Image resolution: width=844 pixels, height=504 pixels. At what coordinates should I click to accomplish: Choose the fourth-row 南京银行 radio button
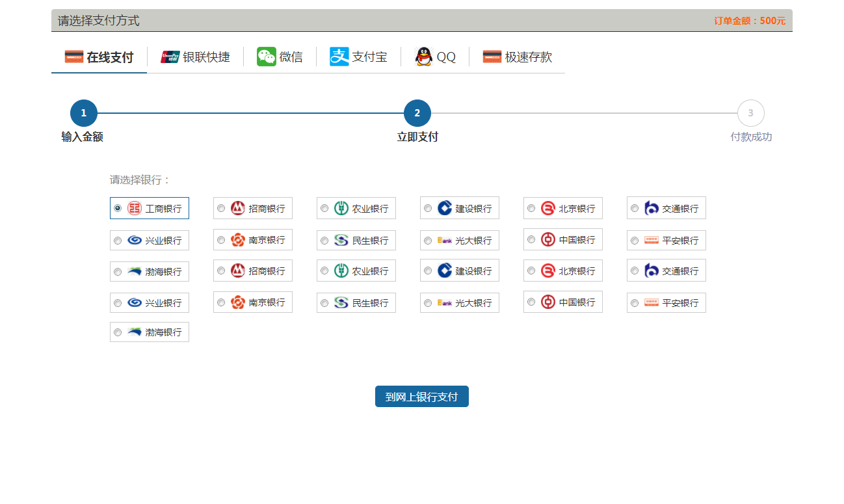pos(221,302)
